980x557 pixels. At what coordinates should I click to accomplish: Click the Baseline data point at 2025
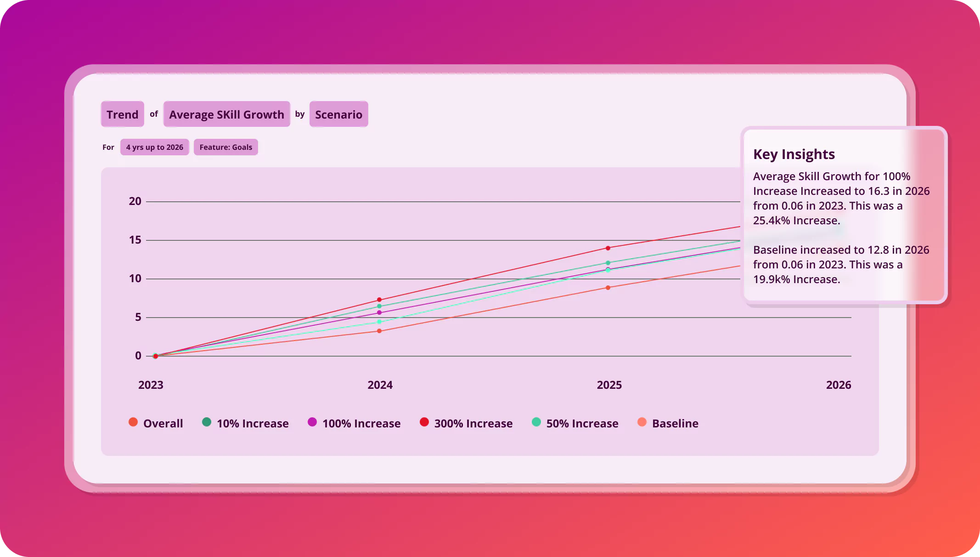[x=608, y=288]
